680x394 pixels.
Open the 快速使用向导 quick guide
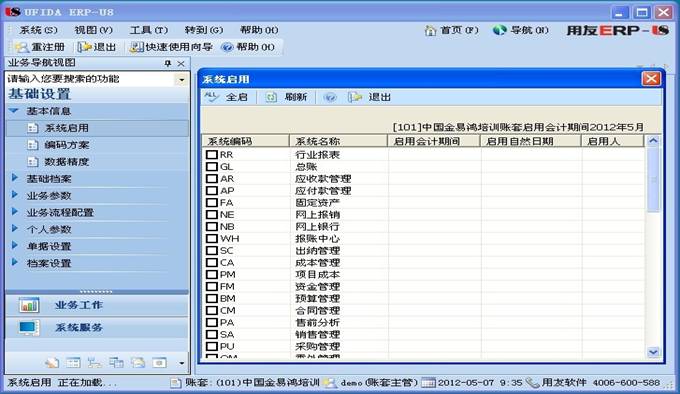click(171, 47)
